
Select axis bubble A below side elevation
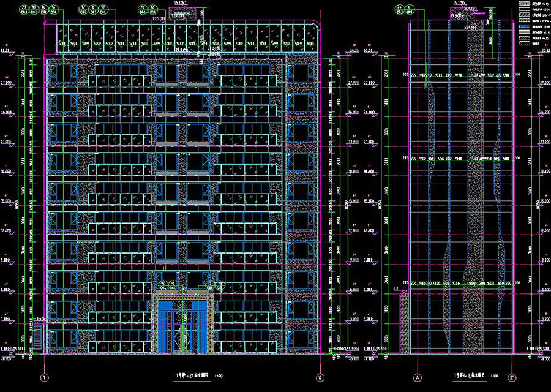tap(418, 379)
